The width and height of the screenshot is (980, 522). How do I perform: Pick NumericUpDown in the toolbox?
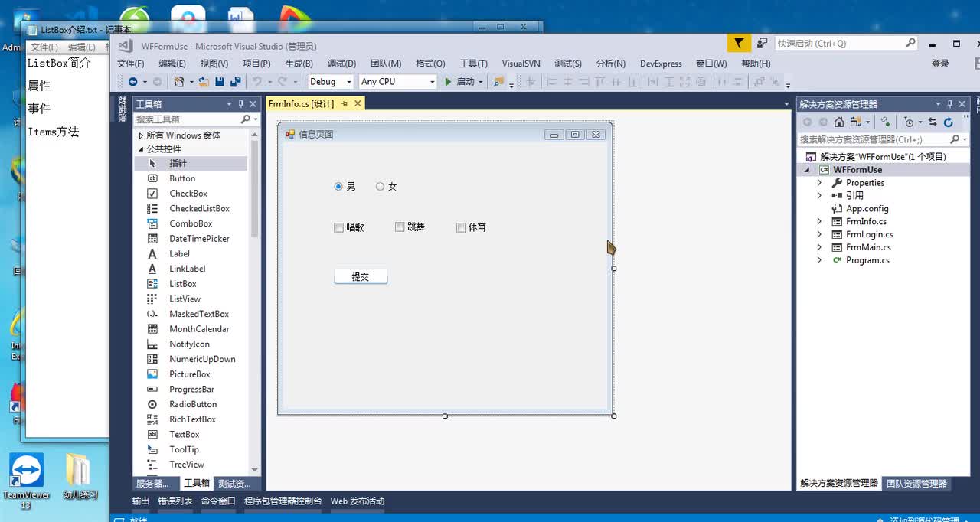click(202, 359)
